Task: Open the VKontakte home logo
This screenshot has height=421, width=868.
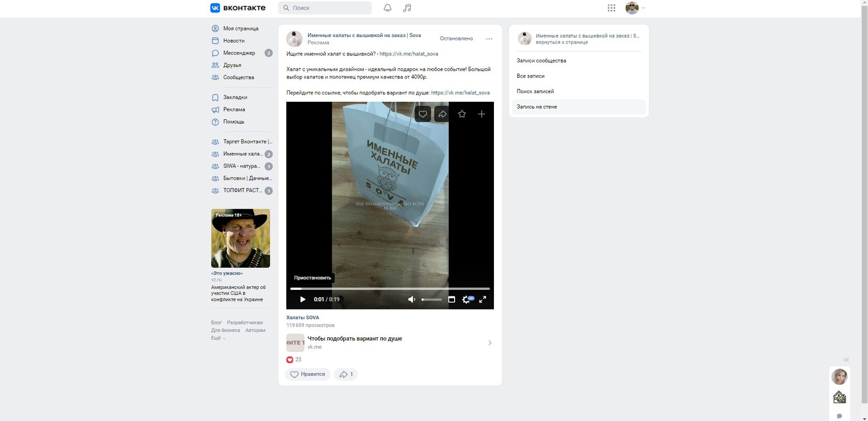Action: [238, 8]
